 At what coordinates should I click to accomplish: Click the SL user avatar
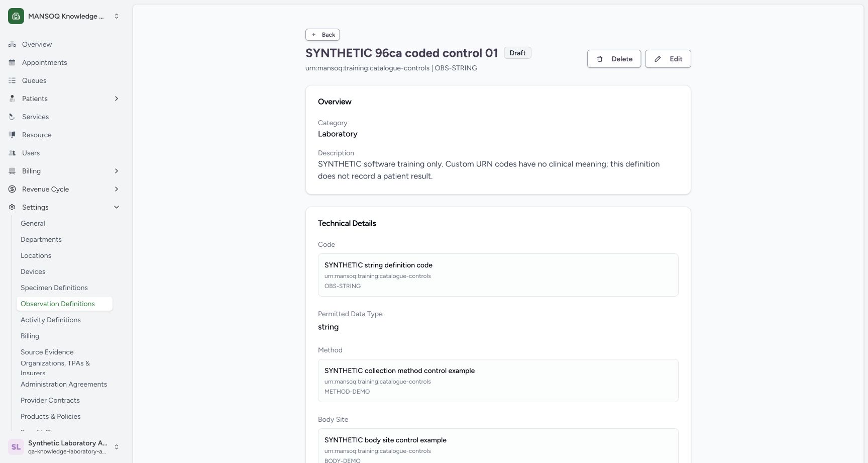[x=16, y=447]
